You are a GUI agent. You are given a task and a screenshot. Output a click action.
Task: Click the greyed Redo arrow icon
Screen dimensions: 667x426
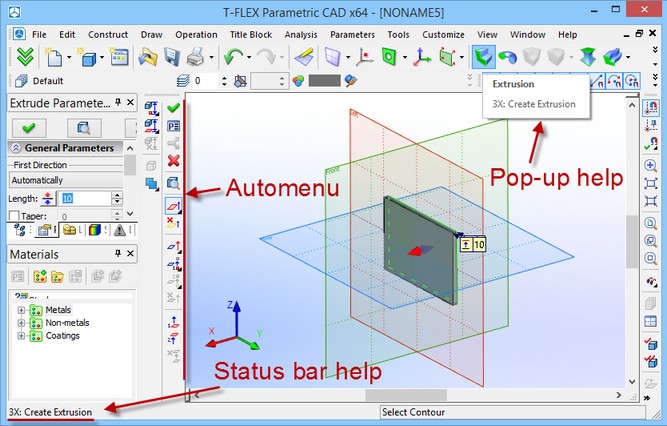(267, 57)
